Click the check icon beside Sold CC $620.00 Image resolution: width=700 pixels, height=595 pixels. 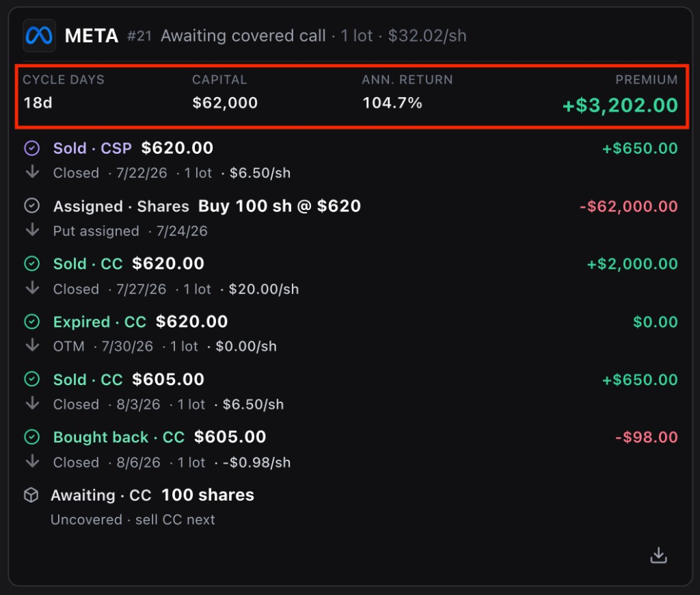point(31,263)
